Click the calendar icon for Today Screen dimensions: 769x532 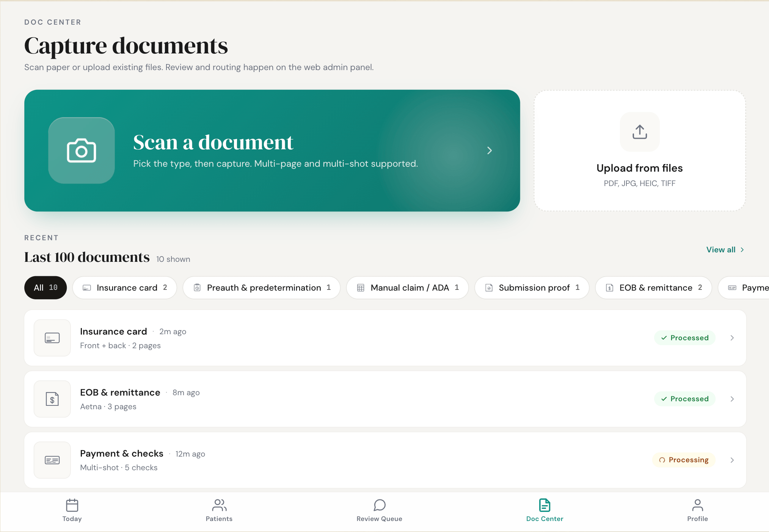(72, 505)
